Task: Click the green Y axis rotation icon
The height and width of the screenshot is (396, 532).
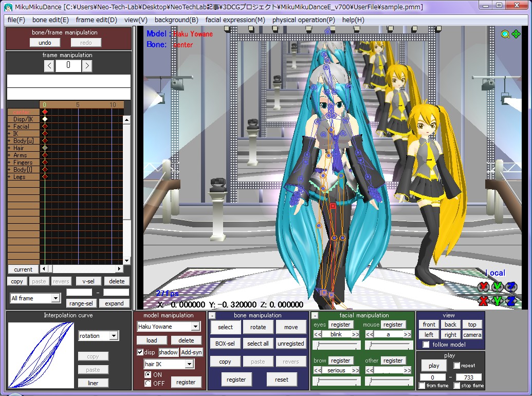Action: point(498,287)
